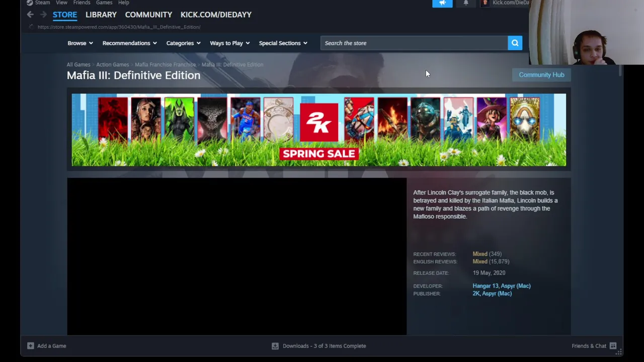Open the View menu

61,3
